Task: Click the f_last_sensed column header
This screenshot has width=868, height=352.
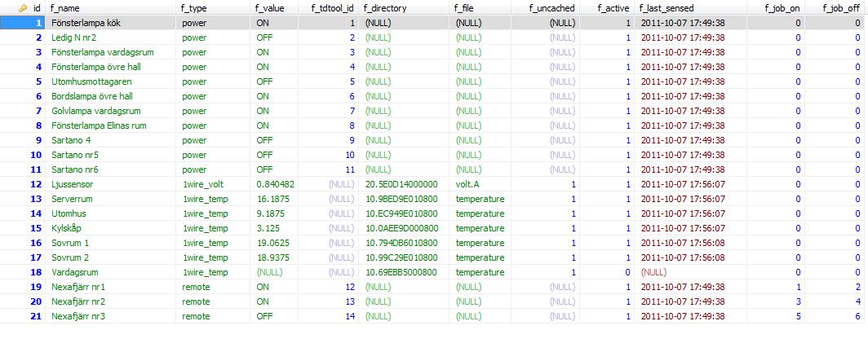Action: [x=667, y=8]
